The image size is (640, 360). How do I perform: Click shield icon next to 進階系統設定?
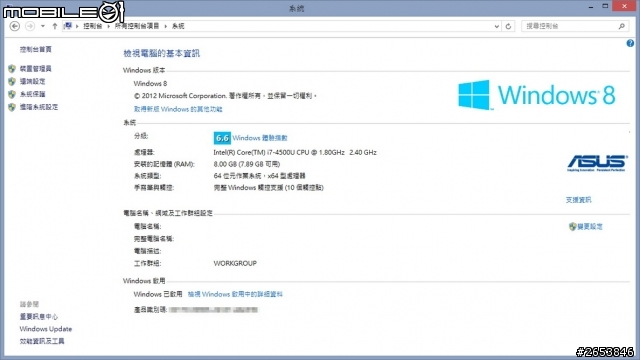[x=12, y=107]
